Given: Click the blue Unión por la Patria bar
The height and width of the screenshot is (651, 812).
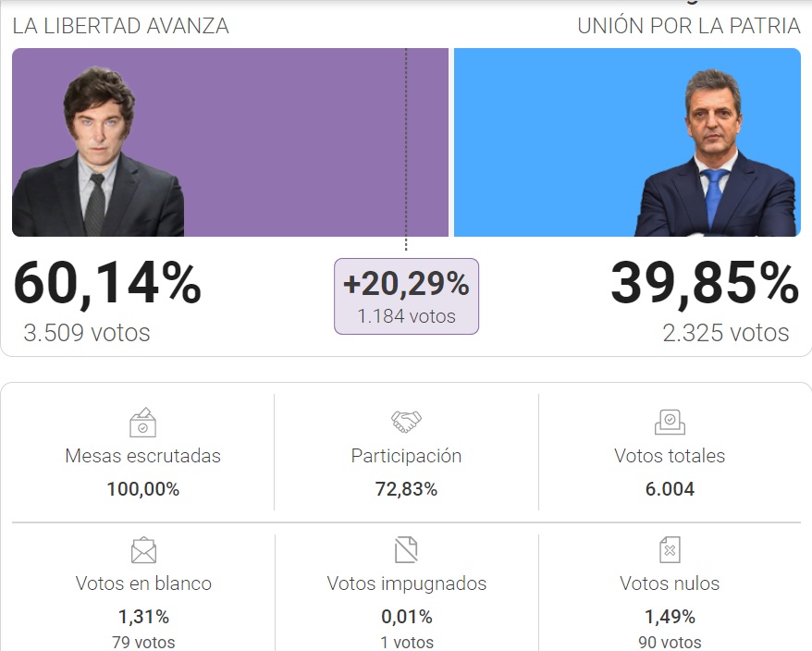Looking at the screenshot, I should pos(627,142).
